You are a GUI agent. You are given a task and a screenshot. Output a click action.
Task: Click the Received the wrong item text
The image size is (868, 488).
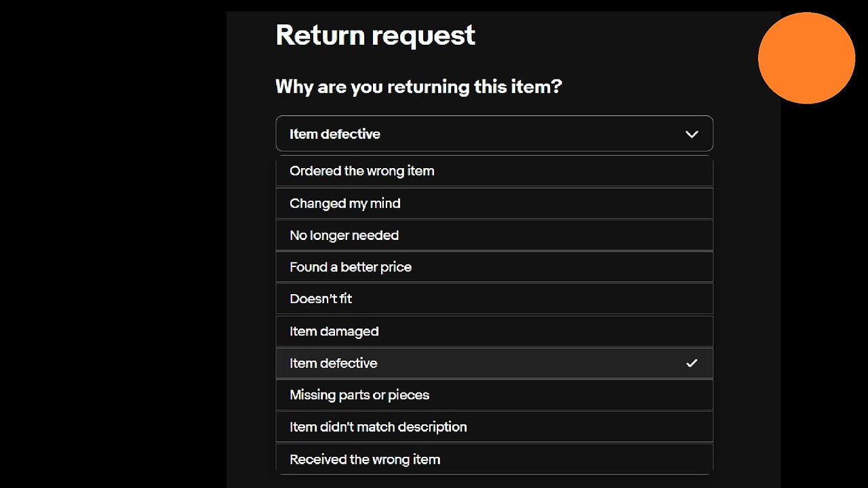click(365, 460)
